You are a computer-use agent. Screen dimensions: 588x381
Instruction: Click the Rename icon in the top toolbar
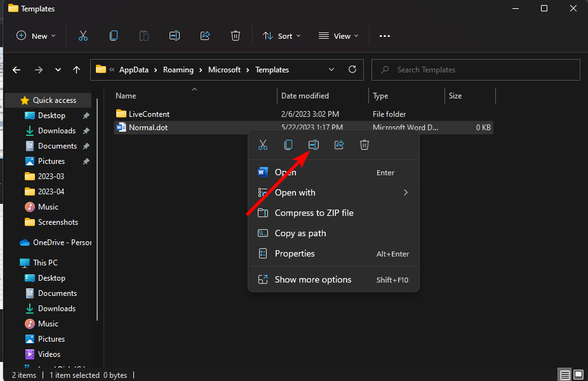pyautogui.click(x=175, y=36)
